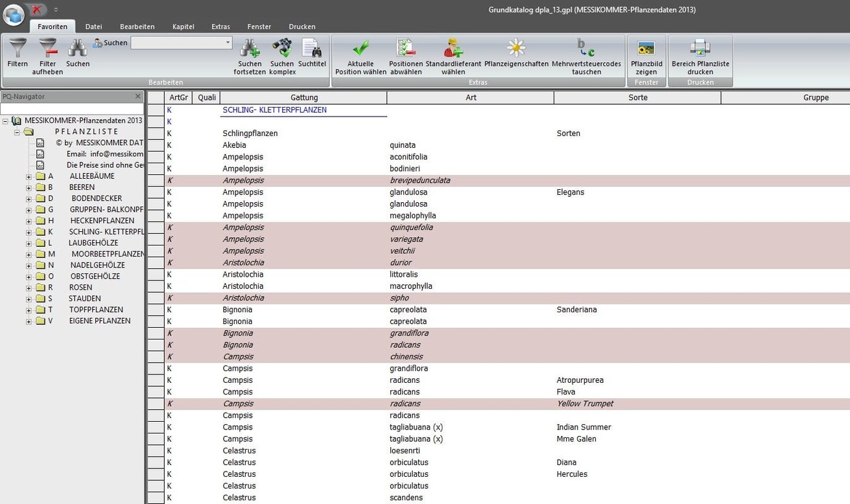
Task: Open the Fenster tab
Action: tap(259, 27)
